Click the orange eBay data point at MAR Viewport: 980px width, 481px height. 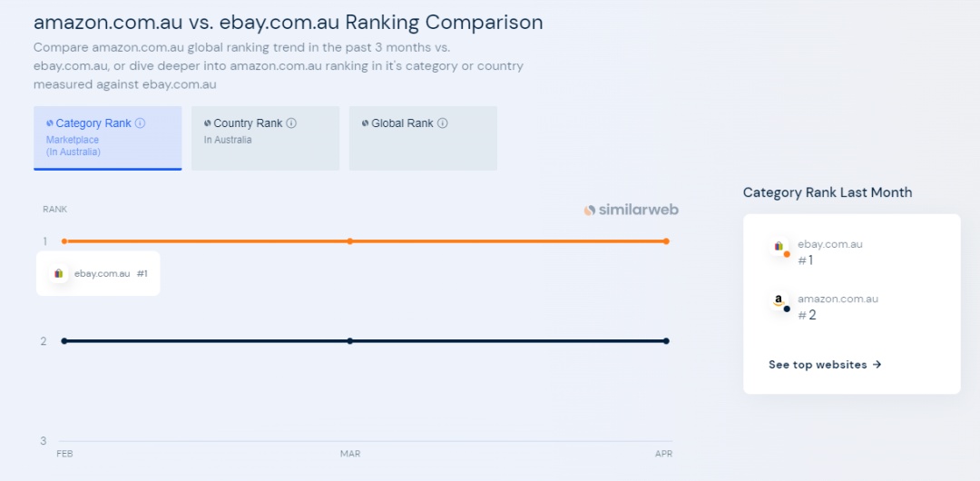click(350, 240)
